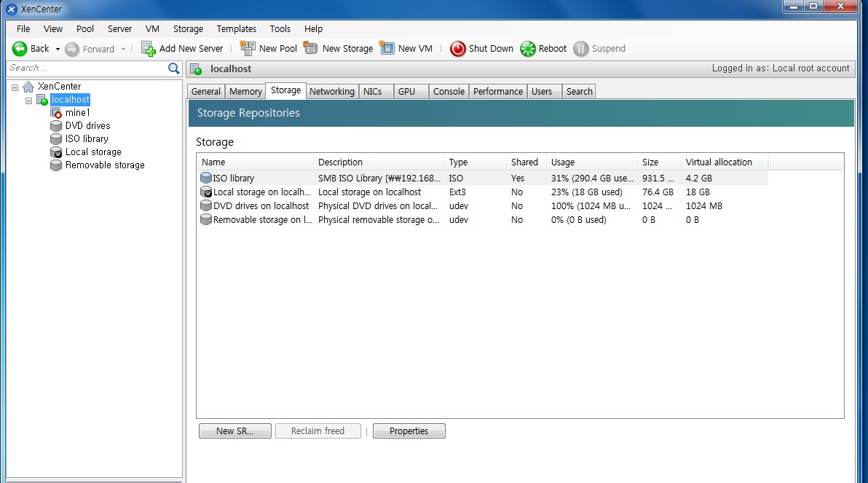The height and width of the screenshot is (483, 868).
Task: Click the ISO library disk icon in tree
Action: tap(56, 139)
